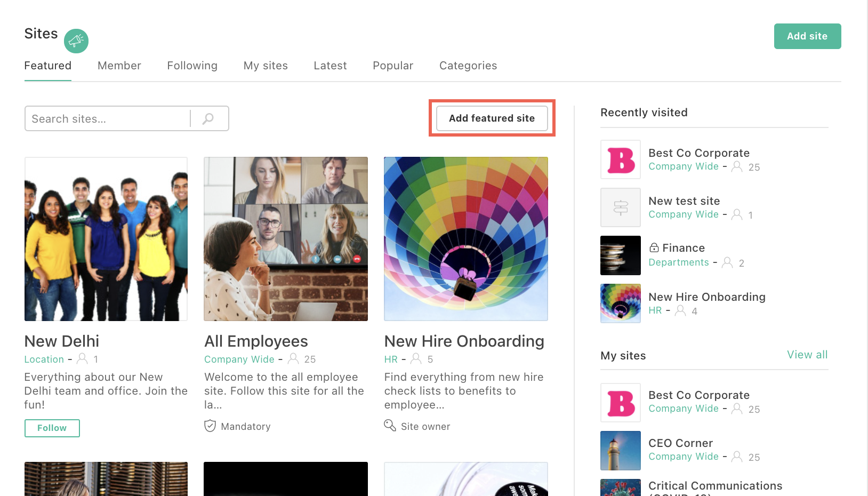868x496 pixels.
Task: Click member icon under New Delhi
Action: pyautogui.click(x=82, y=358)
